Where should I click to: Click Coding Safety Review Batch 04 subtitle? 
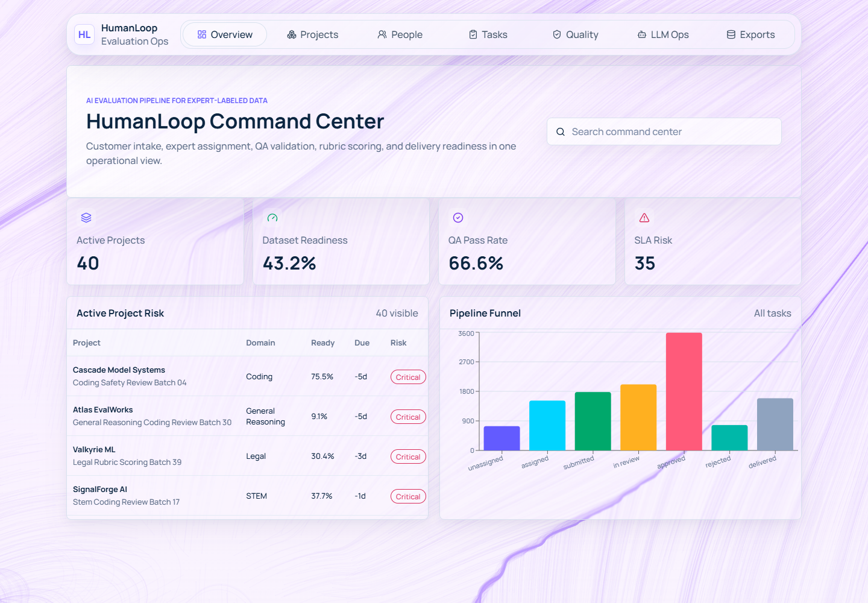pos(130,382)
